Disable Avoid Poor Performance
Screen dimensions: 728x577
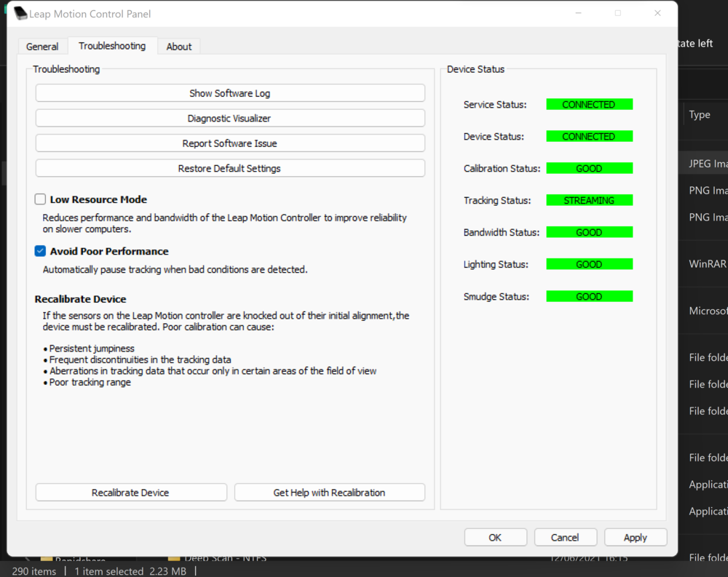tap(40, 250)
